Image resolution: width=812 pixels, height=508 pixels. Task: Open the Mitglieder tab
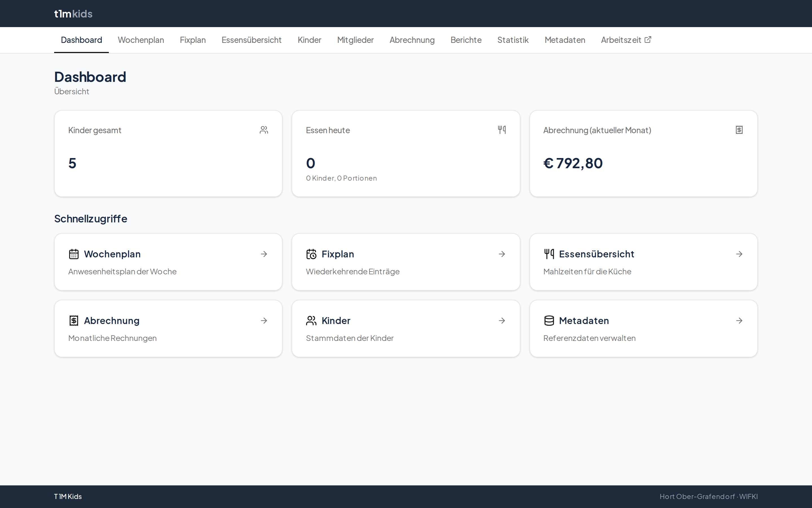point(355,40)
